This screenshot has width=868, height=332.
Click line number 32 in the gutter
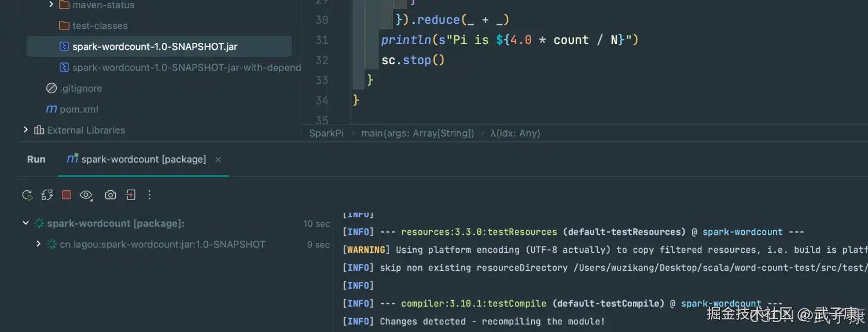coord(322,60)
